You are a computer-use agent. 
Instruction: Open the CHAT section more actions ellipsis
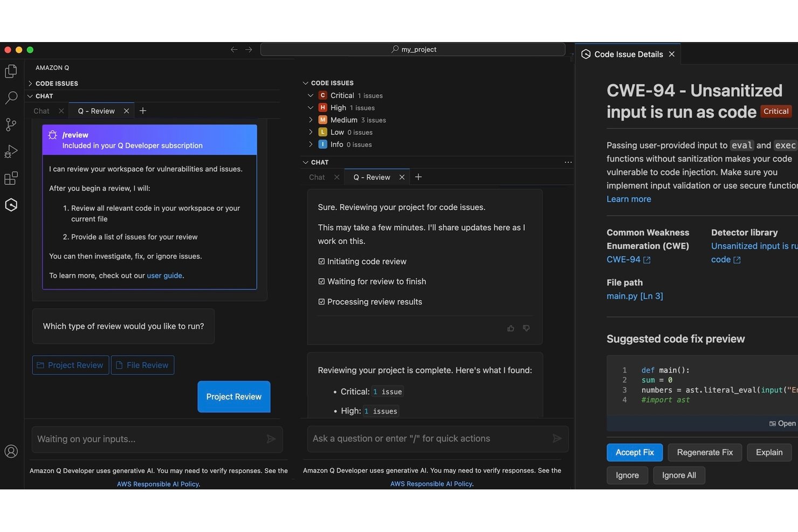(568, 162)
